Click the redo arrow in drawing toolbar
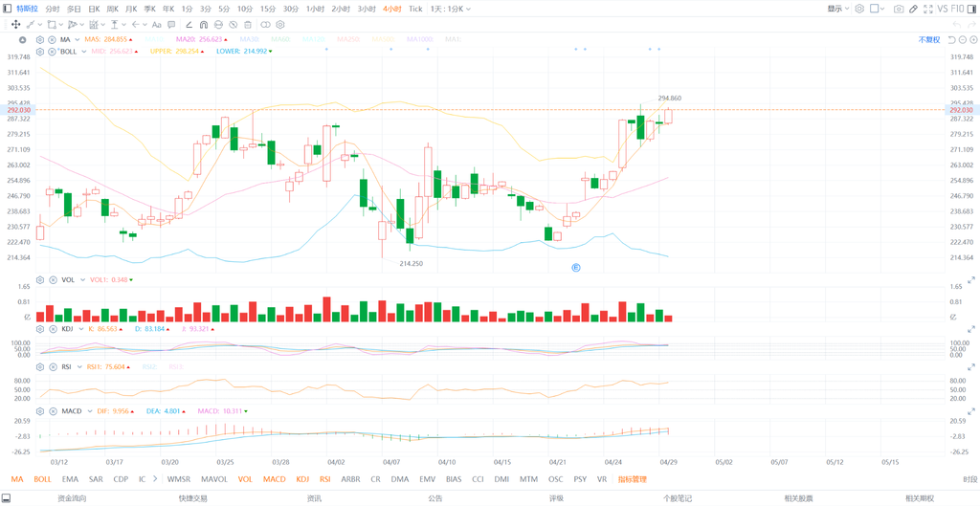The width and height of the screenshot is (980, 506). pyautogui.click(x=972, y=25)
